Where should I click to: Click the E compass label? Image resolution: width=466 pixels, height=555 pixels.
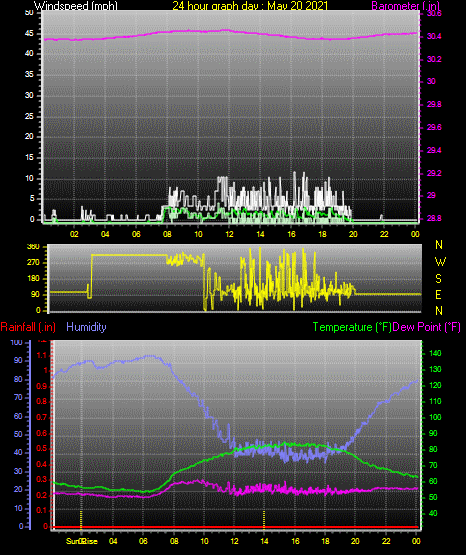pyautogui.click(x=438, y=295)
